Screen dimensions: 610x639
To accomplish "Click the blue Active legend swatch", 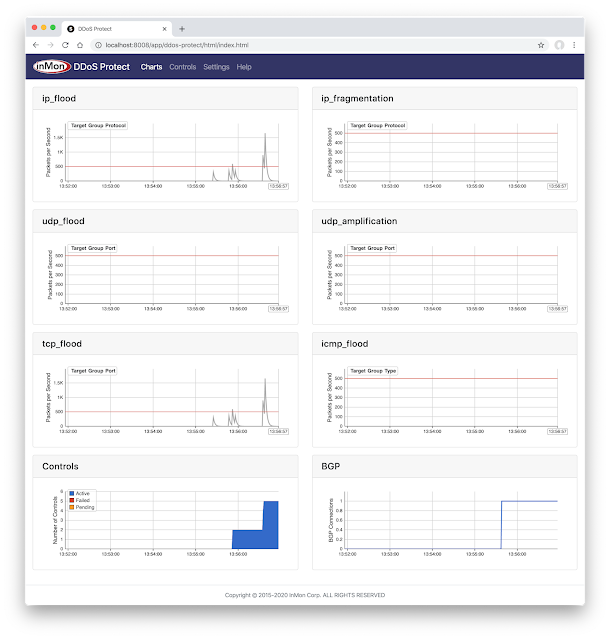I will [72, 494].
